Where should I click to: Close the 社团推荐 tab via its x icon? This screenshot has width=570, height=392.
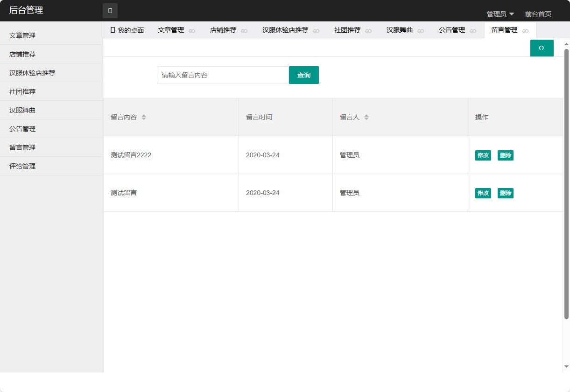coord(368,30)
